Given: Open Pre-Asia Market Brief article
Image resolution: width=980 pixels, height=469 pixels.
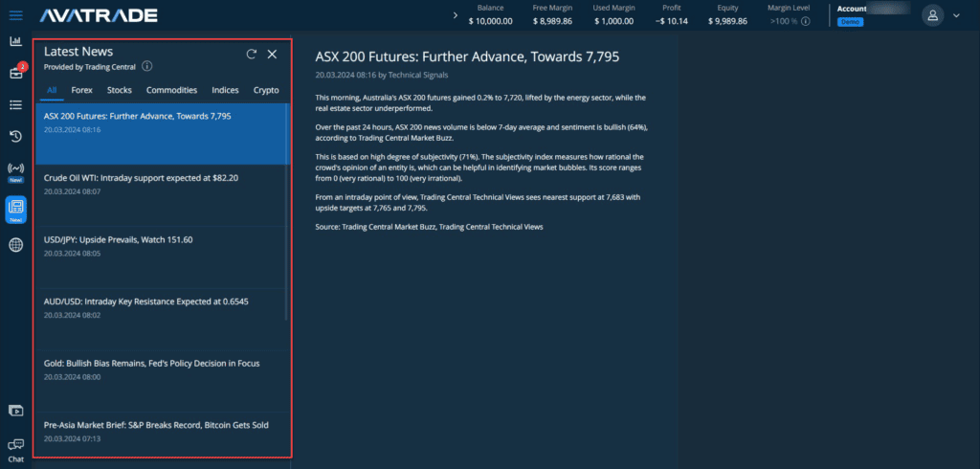Looking at the screenshot, I should click(161, 434).
